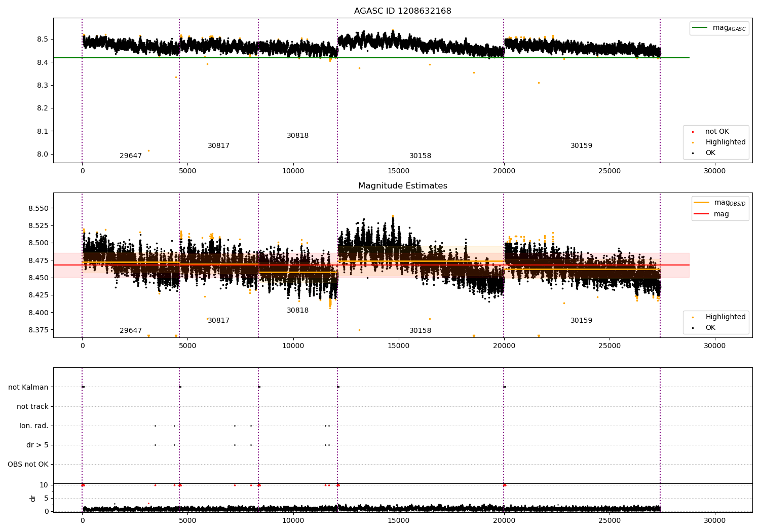Click the 8.1 y-tick of the top plot

click(43, 131)
